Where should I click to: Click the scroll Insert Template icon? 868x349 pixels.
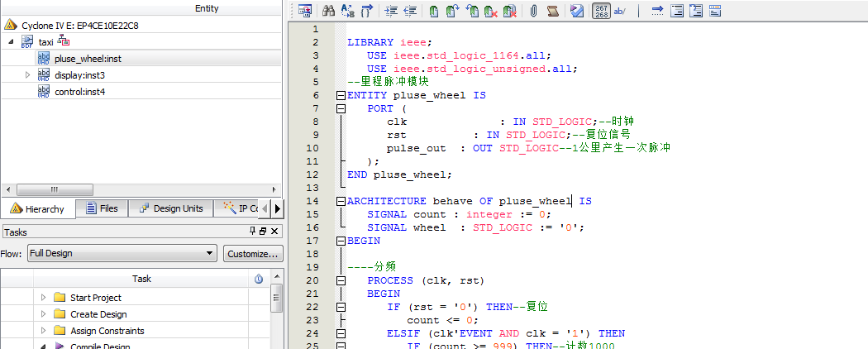553,11
